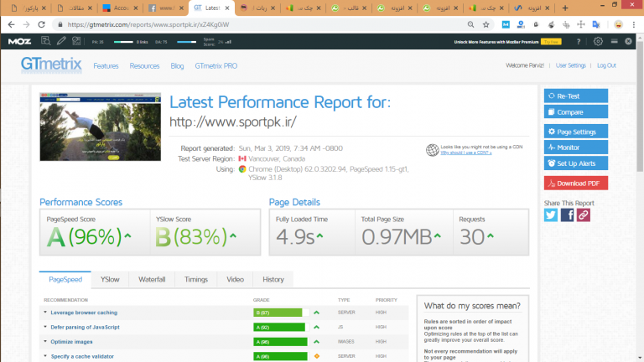Click the blue M extension icon
This screenshot has width=644, height=362.
pyautogui.click(x=506, y=24)
